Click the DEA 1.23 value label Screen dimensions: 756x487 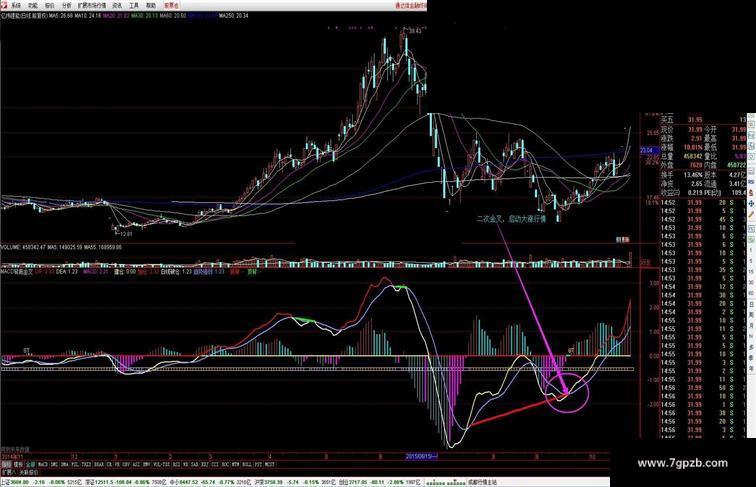(x=67, y=271)
